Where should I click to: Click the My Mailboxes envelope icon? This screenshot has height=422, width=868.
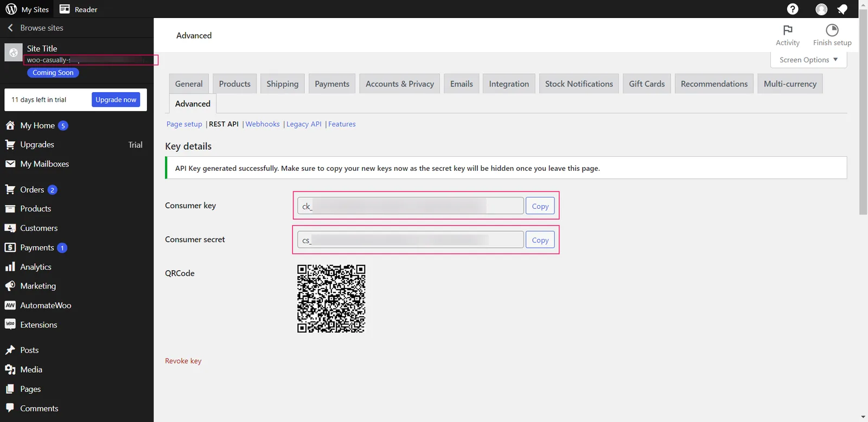tap(10, 164)
